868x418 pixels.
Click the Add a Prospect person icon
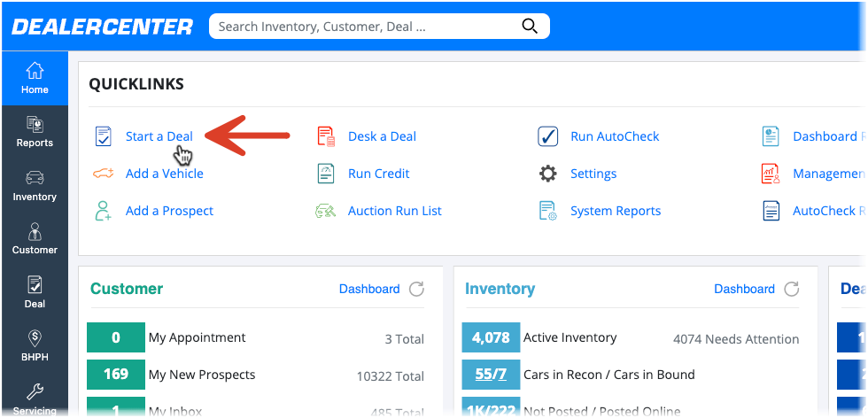(x=103, y=211)
